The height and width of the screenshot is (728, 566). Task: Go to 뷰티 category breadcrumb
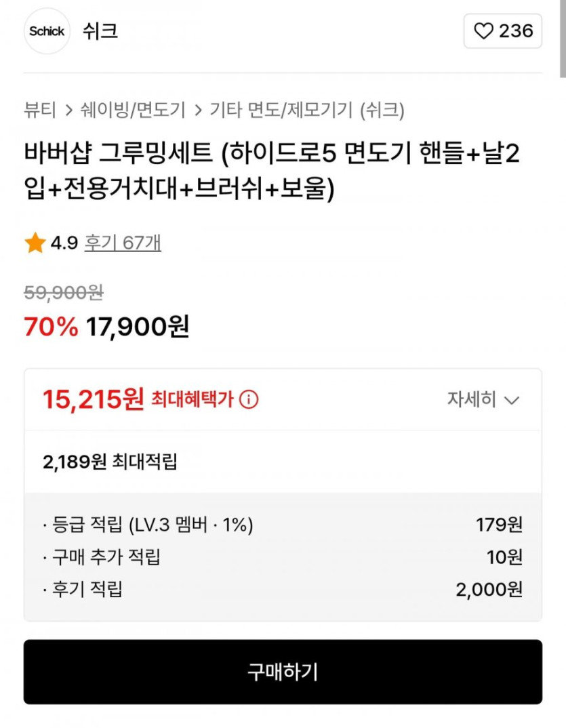pos(40,110)
